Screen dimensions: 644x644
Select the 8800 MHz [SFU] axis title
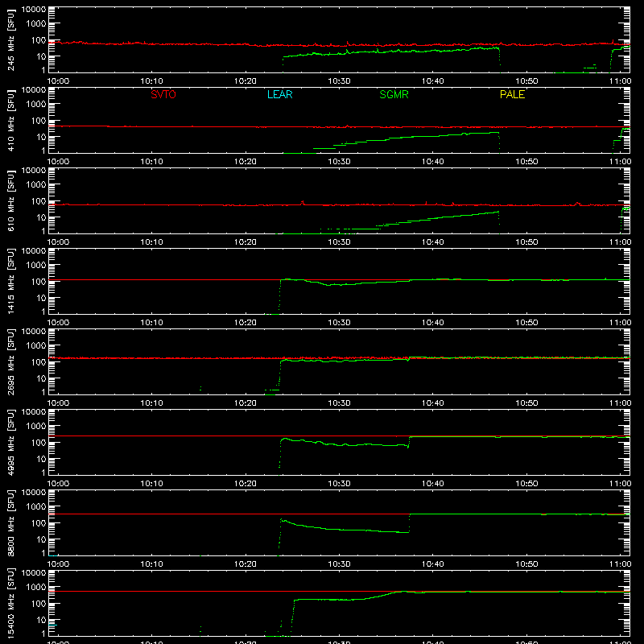point(11,522)
